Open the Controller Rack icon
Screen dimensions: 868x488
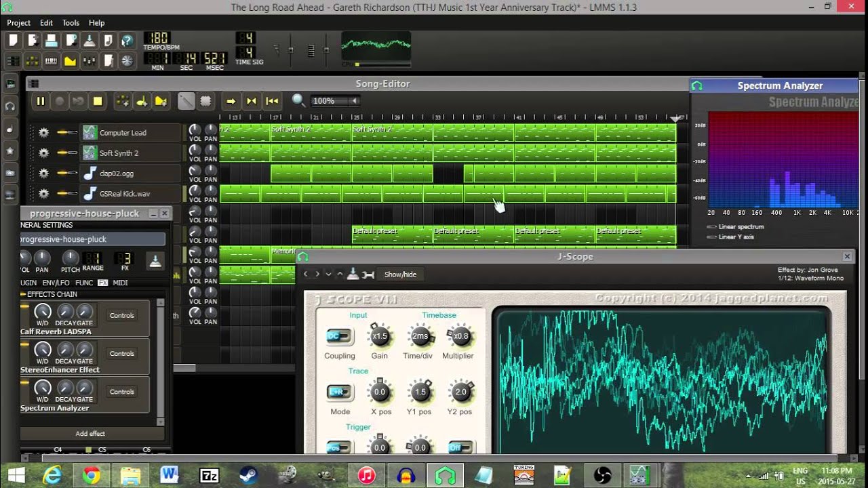[127, 61]
